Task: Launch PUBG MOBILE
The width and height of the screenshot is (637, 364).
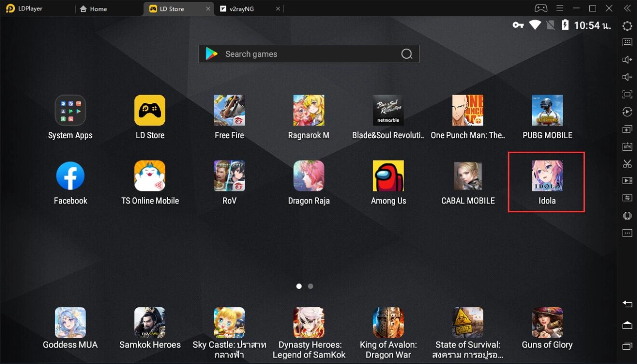Action: tap(547, 110)
